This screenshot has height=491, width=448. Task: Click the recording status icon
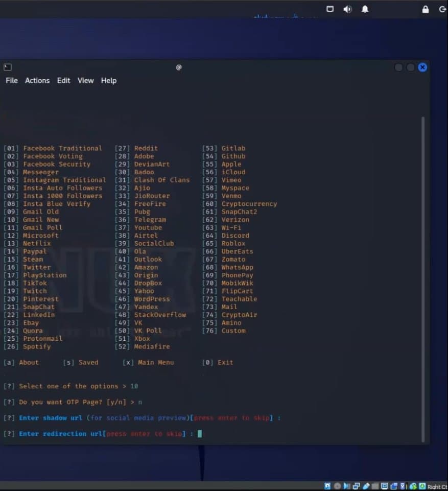tap(394, 486)
